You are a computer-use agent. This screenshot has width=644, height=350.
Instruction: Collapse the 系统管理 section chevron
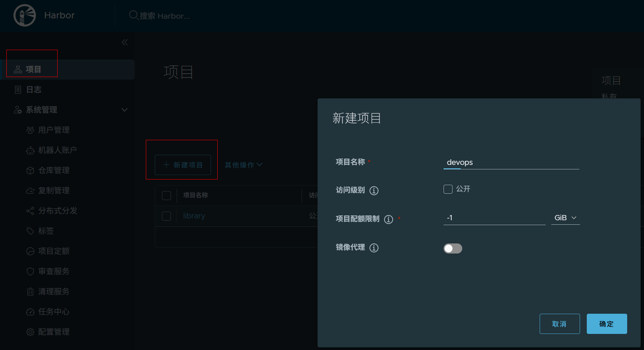[125, 110]
